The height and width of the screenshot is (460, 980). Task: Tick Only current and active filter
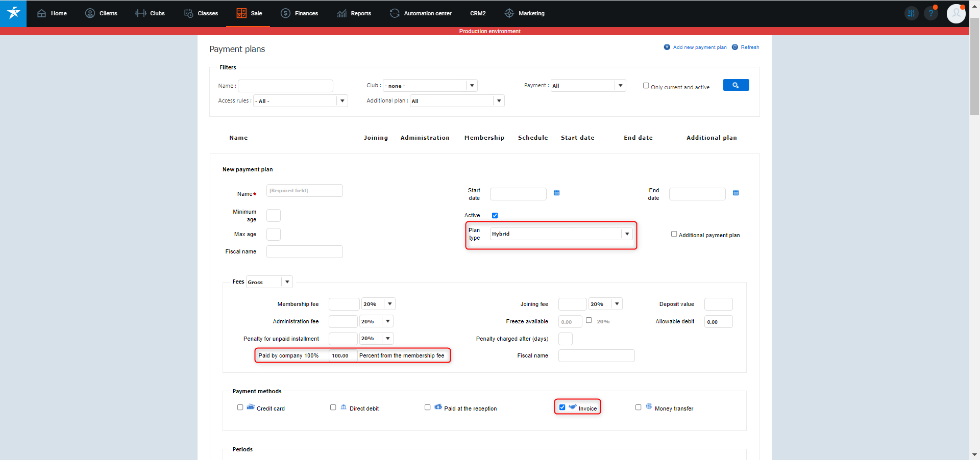click(646, 86)
